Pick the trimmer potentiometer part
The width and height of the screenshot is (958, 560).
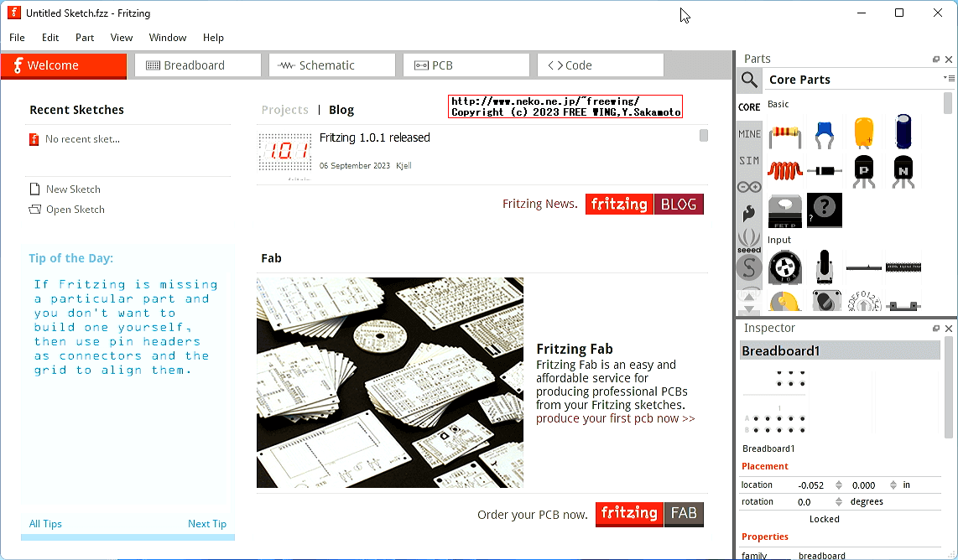[785, 267]
